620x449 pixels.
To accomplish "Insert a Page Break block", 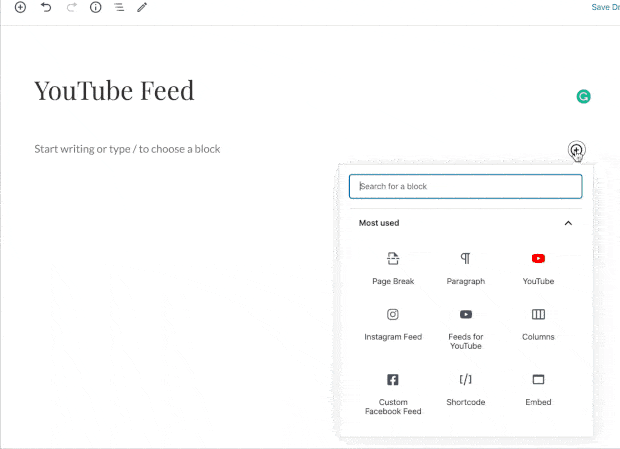I will pyautogui.click(x=393, y=269).
